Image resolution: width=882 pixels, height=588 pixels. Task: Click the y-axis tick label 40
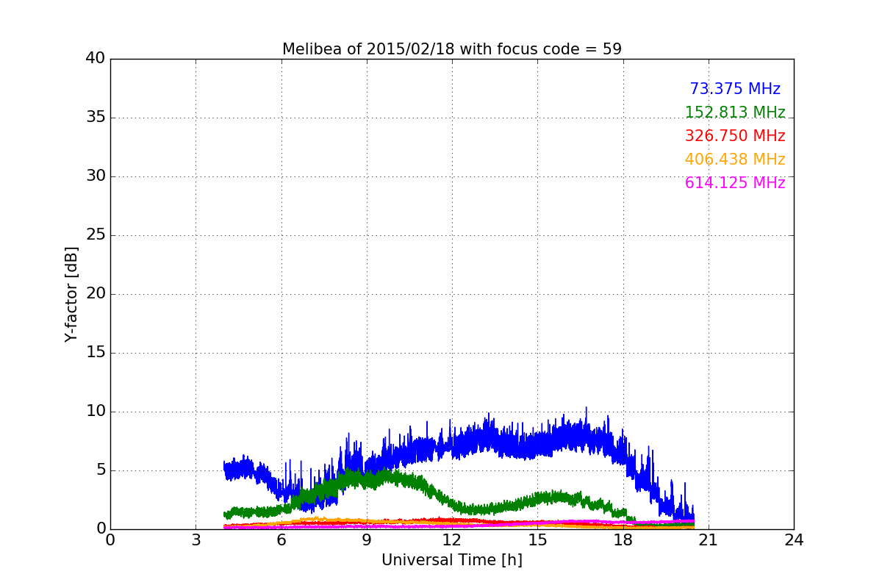96,59
